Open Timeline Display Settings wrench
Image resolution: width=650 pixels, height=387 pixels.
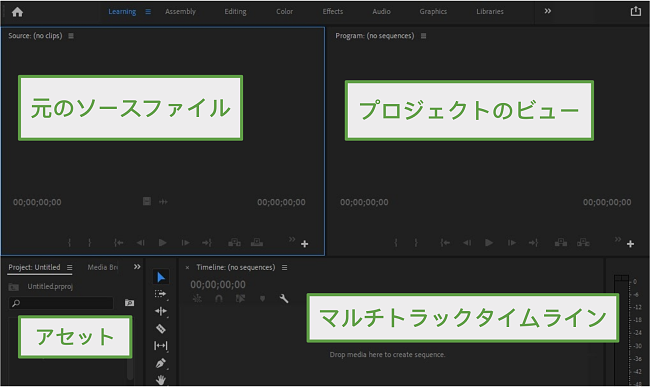(x=284, y=298)
